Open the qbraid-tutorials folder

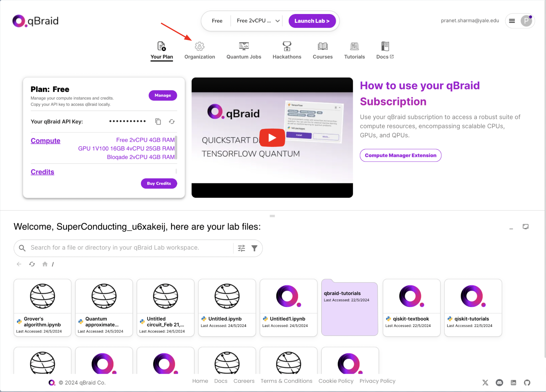(x=350, y=308)
